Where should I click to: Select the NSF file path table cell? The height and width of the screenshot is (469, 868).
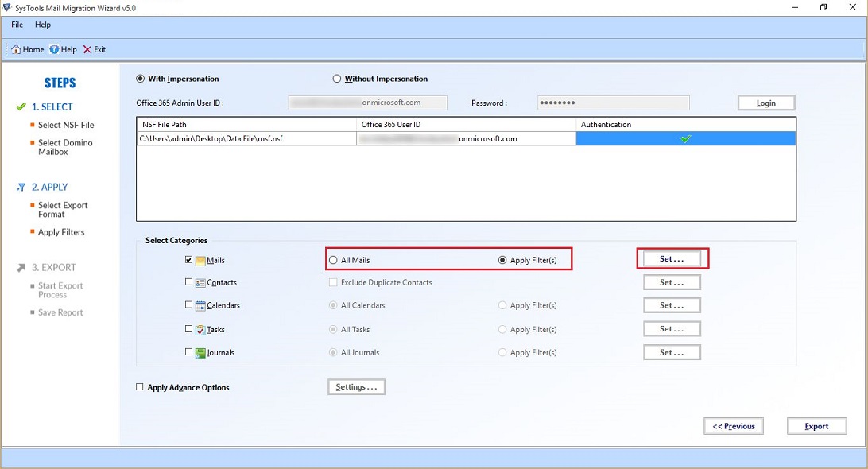pos(246,139)
